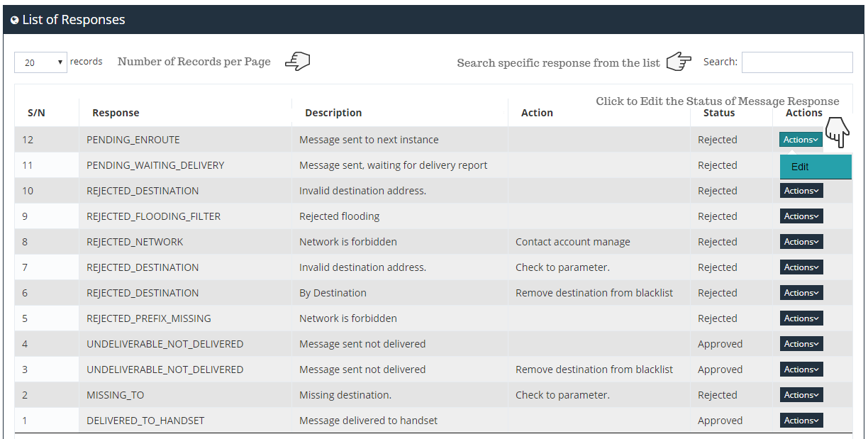This screenshot has width=868, height=439.
Task: Open Actions dropdown for REJECTED_FLOODING_FILTER
Action: (801, 216)
